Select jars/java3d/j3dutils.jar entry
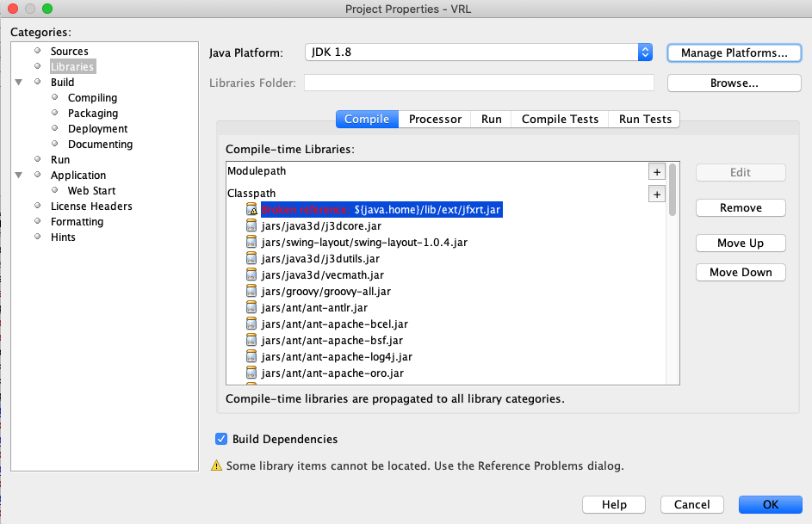 click(x=320, y=259)
